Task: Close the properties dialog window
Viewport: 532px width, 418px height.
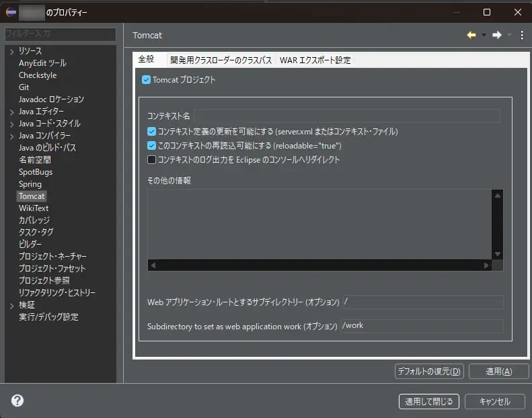Action: tap(518, 12)
